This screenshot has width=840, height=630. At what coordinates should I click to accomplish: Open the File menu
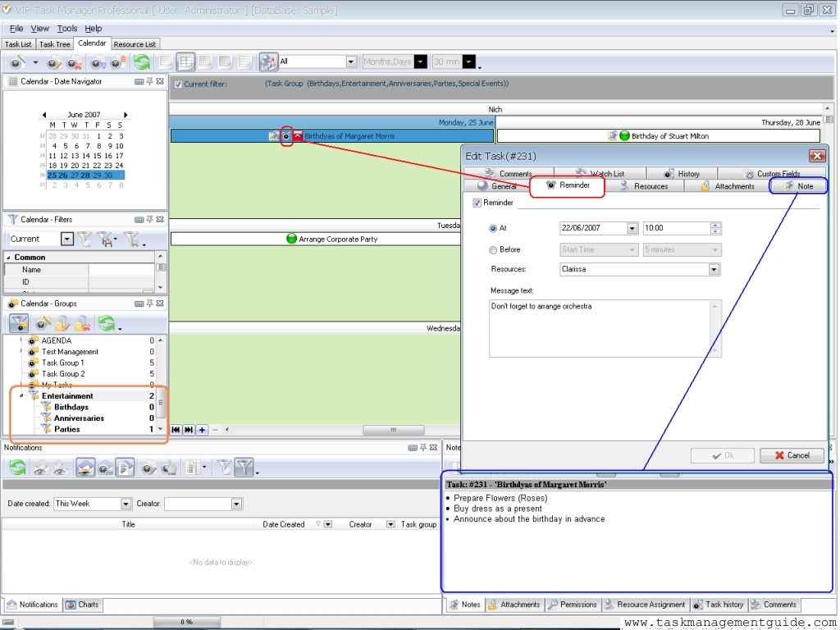click(16, 29)
